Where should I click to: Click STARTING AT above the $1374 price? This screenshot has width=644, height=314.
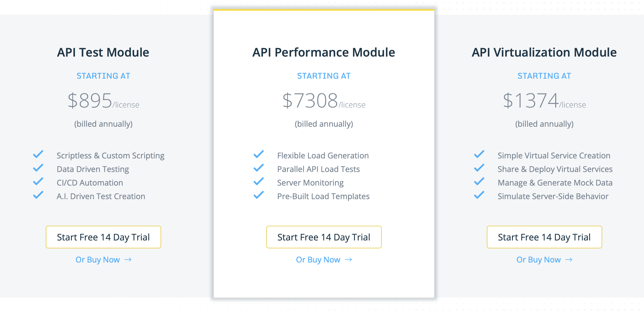coord(544,76)
